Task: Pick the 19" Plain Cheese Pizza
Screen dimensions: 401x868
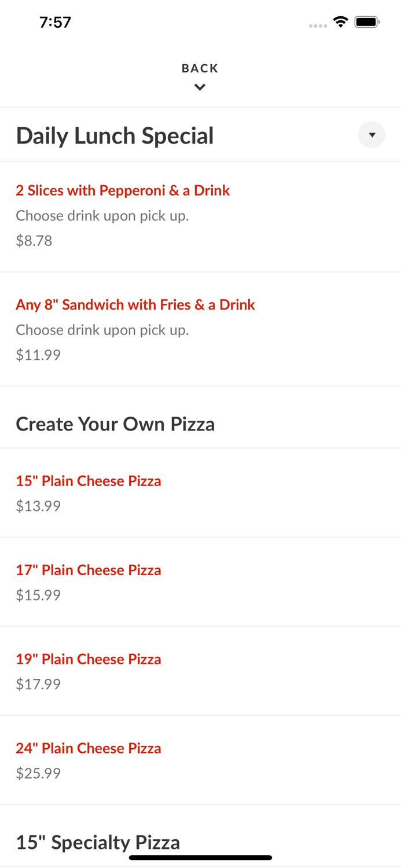Action: click(89, 659)
